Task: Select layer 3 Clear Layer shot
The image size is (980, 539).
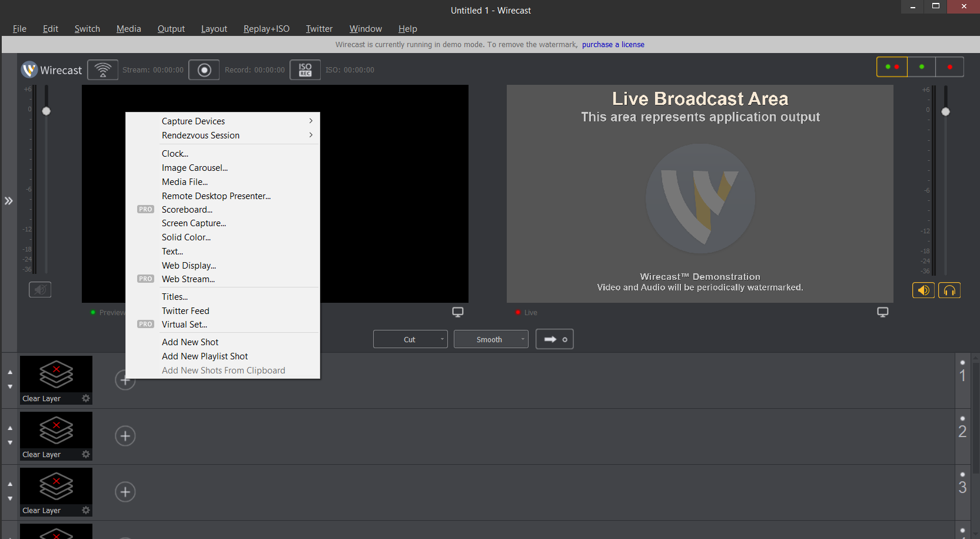Action: (x=56, y=492)
